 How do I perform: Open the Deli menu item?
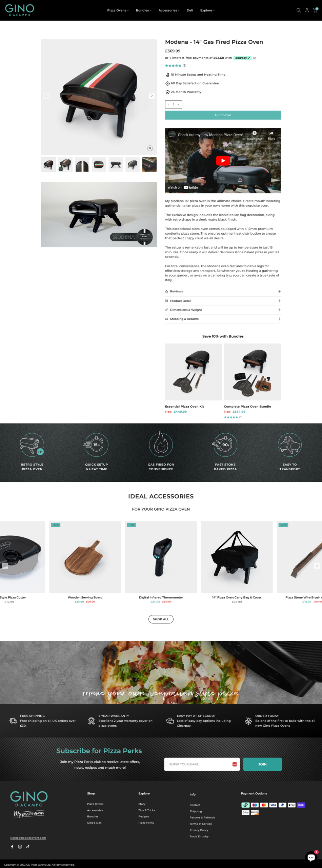[190, 11]
